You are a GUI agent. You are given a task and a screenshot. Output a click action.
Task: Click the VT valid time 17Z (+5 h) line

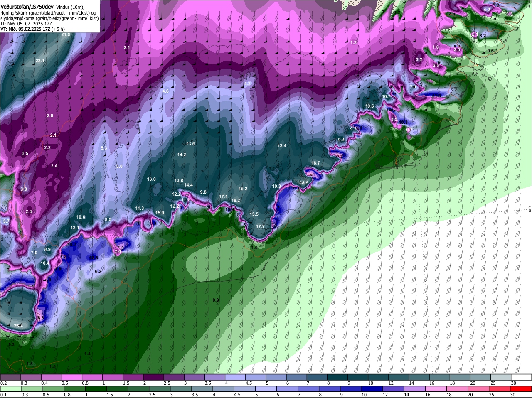click(32, 29)
